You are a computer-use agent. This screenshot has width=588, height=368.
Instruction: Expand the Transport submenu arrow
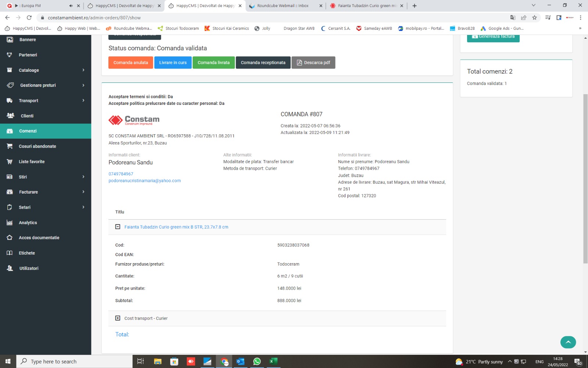pyautogui.click(x=83, y=100)
